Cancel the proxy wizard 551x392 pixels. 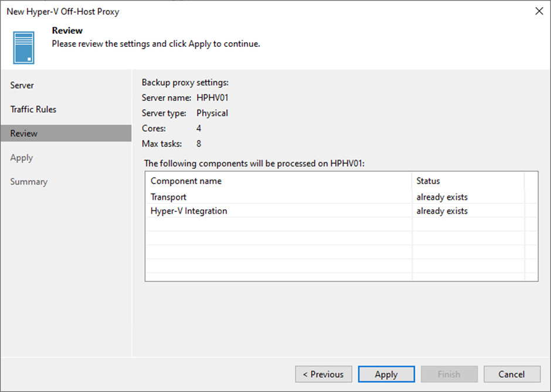point(512,374)
